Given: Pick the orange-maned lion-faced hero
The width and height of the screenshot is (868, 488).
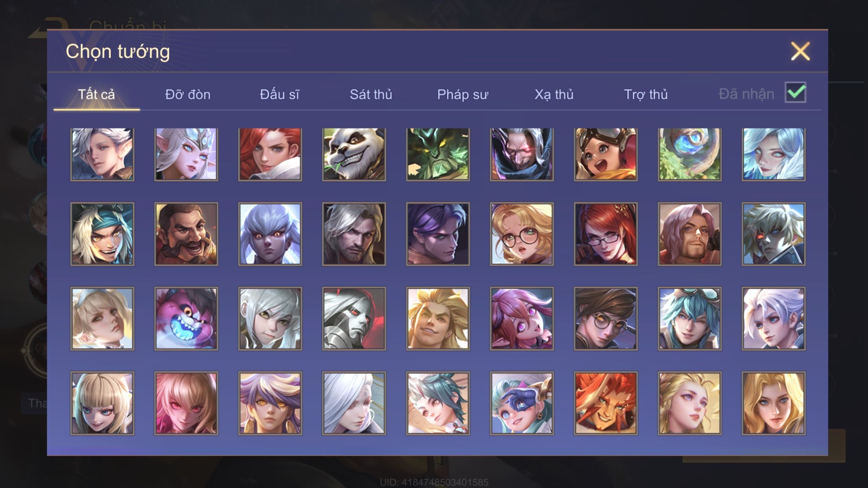Looking at the screenshot, I should 606,403.
